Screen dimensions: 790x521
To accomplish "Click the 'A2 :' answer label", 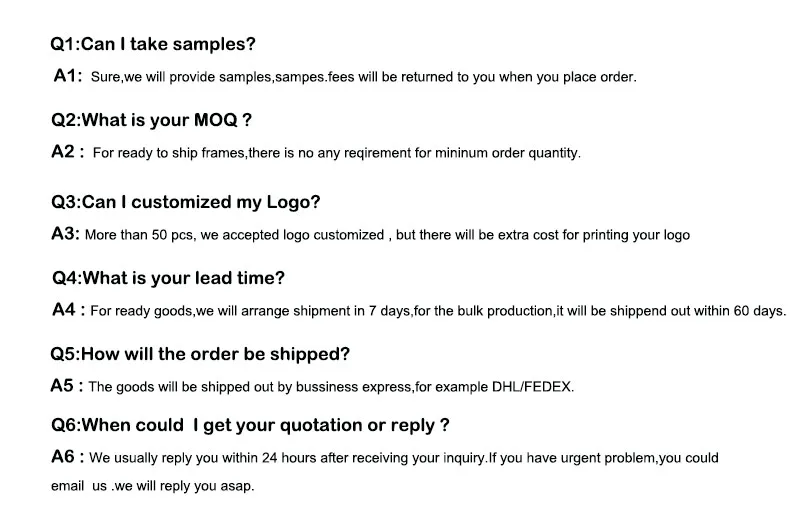I will click(67, 152).
